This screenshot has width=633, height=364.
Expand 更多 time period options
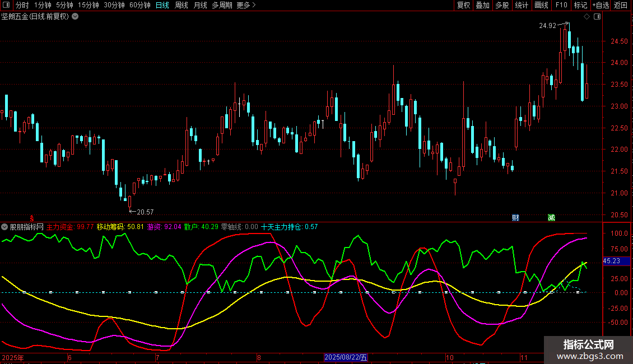click(x=246, y=5)
